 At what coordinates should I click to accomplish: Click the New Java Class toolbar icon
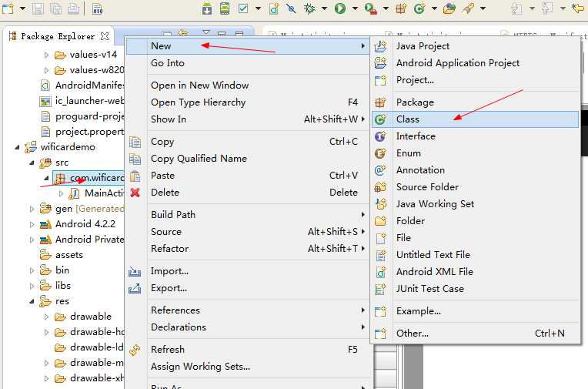(419, 8)
